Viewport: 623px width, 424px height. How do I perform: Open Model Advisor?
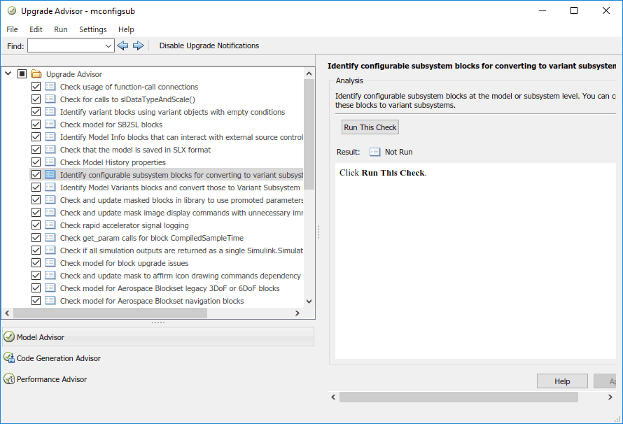pyautogui.click(x=158, y=337)
